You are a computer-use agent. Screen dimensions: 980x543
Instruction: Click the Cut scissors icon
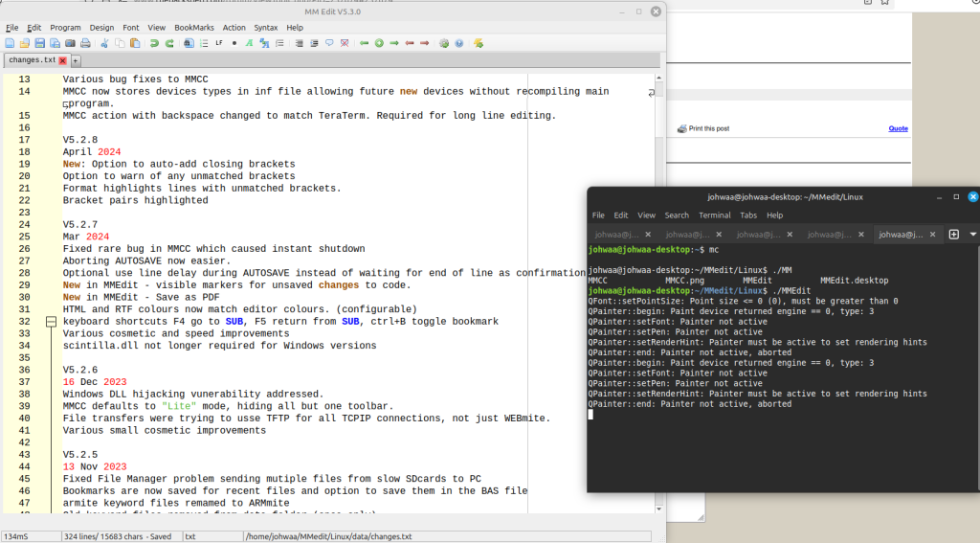click(x=103, y=43)
